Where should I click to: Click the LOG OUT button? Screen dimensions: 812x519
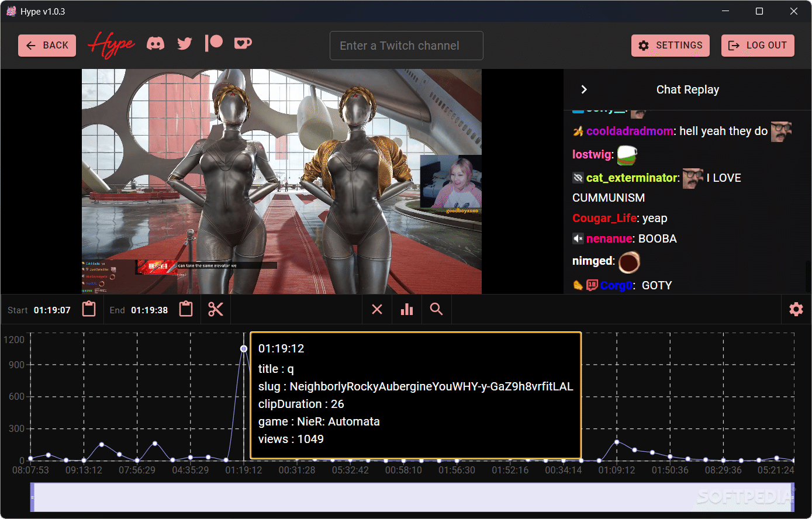click(758, 46)
